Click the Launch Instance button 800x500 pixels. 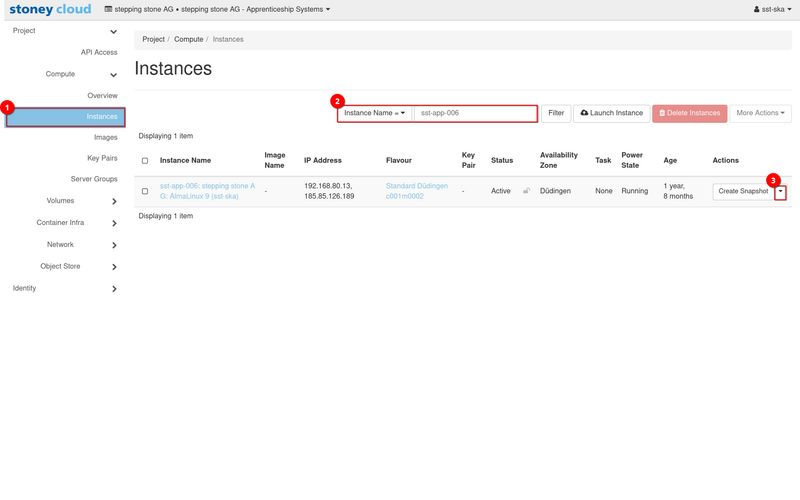[x=611, y=113]
